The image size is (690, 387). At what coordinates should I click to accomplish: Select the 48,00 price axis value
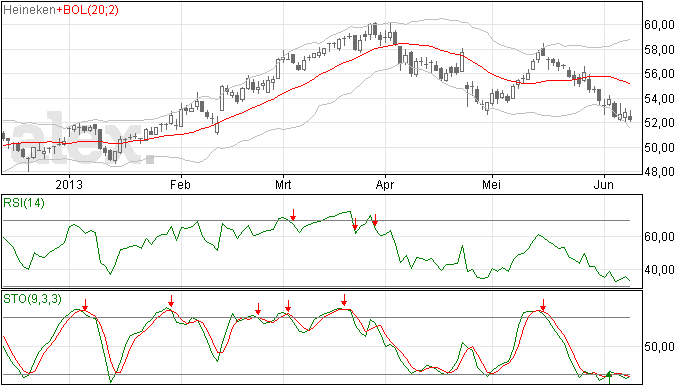click(660, 171)
